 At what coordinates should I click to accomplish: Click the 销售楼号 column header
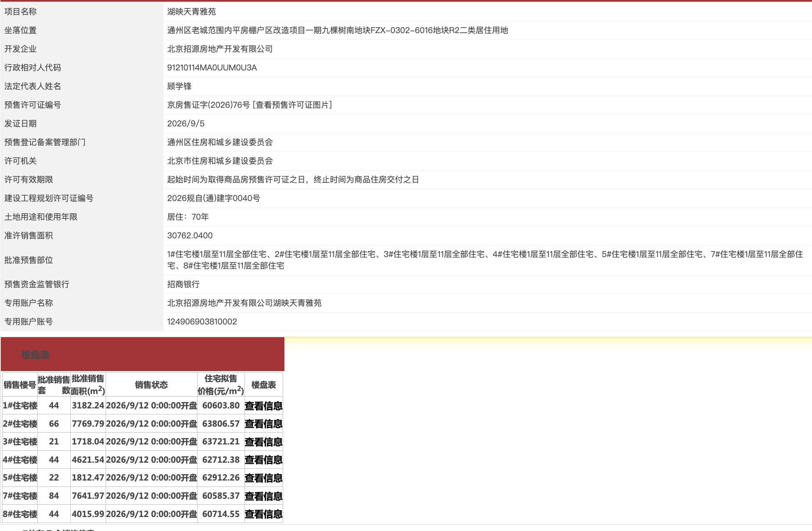click(19, 385)
